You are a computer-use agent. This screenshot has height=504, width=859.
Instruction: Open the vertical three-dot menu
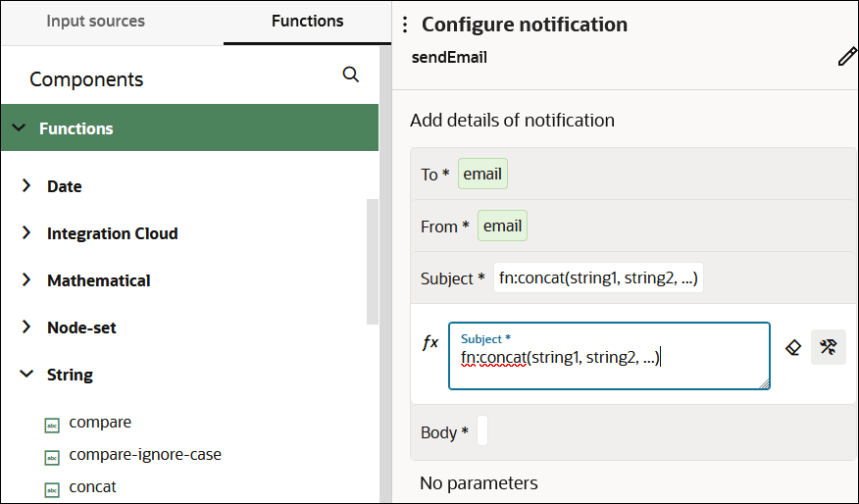[x=405, y=25]
